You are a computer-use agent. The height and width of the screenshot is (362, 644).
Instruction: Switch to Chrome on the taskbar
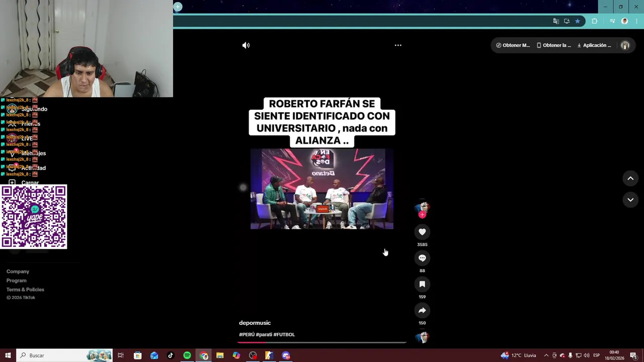tap(204, 355)
